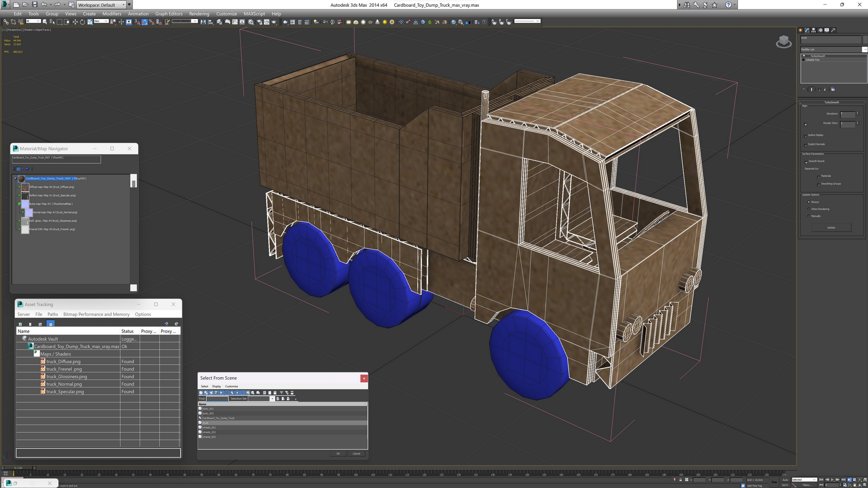Screen dimensions: 868x488
Task: Select the Always update radio button
Action: (809, 202)
